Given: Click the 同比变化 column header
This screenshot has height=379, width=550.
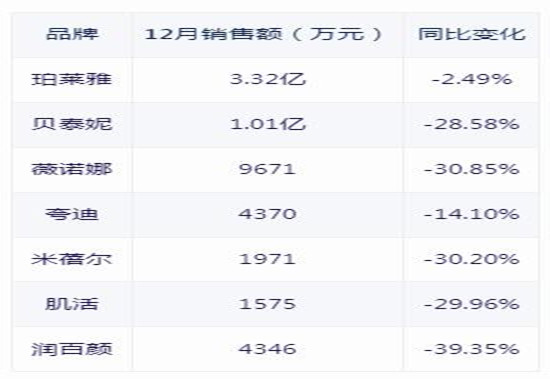Looking at the screenshot, I should pos(471,34).
